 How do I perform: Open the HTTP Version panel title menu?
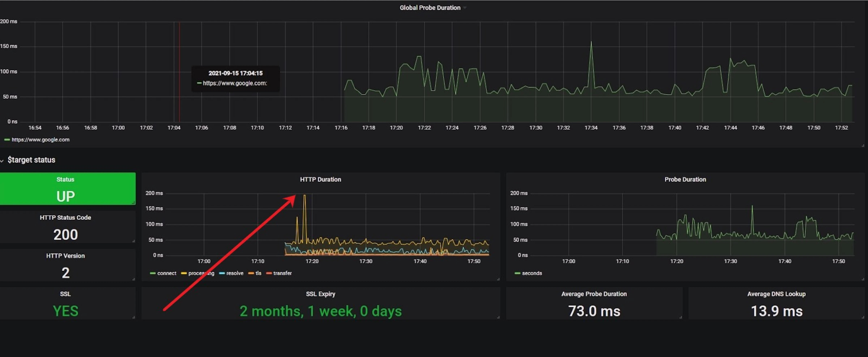(65, 256)
